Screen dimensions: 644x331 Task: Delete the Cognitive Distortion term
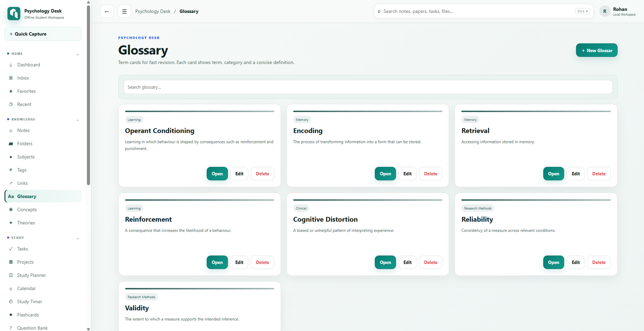coord(431,262)
